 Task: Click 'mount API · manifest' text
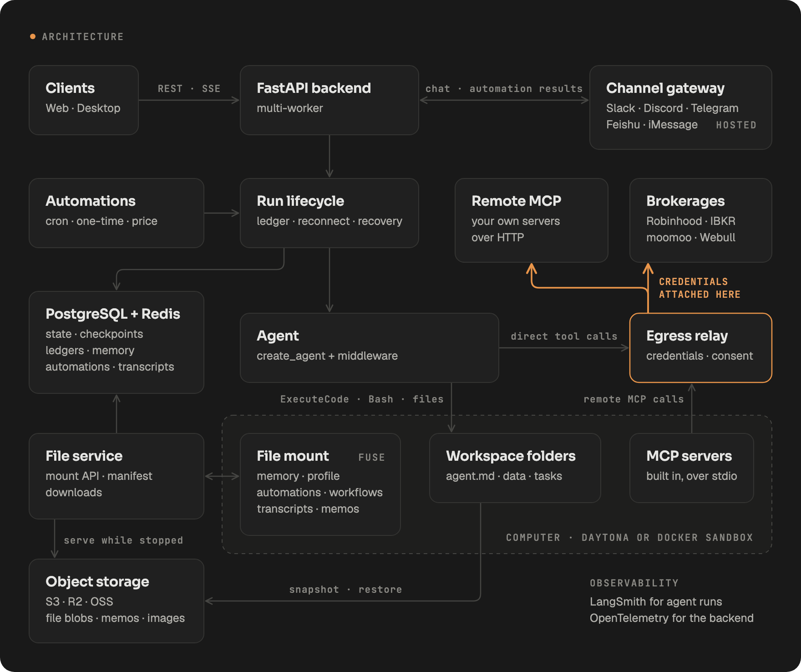tap(99, 476)
